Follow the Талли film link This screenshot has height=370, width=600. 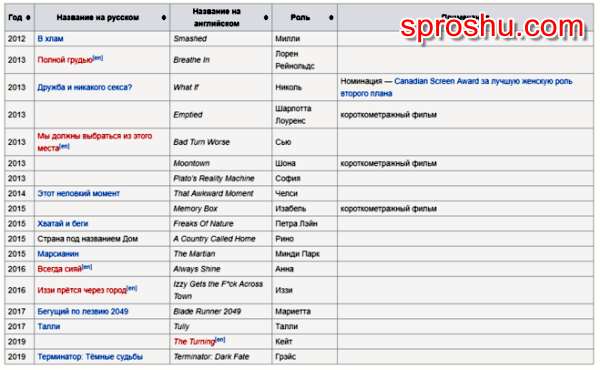[x=49, y=326]
